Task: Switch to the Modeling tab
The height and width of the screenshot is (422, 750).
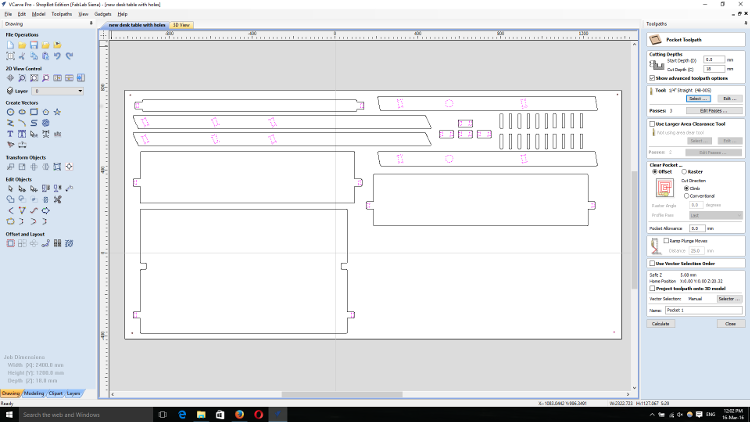Action: click(x=34, y=393)
